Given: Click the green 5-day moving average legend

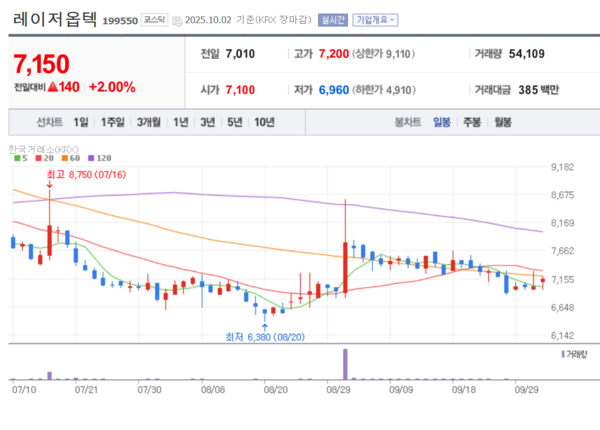Looking at the screenshot, I should pyautogui.click(x=18, y=157).
